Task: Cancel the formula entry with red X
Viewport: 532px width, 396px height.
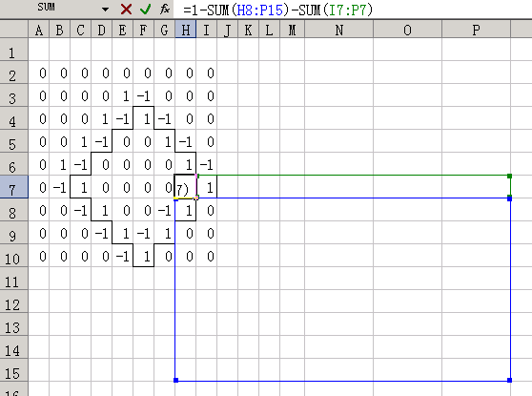Action: [126, 10]
